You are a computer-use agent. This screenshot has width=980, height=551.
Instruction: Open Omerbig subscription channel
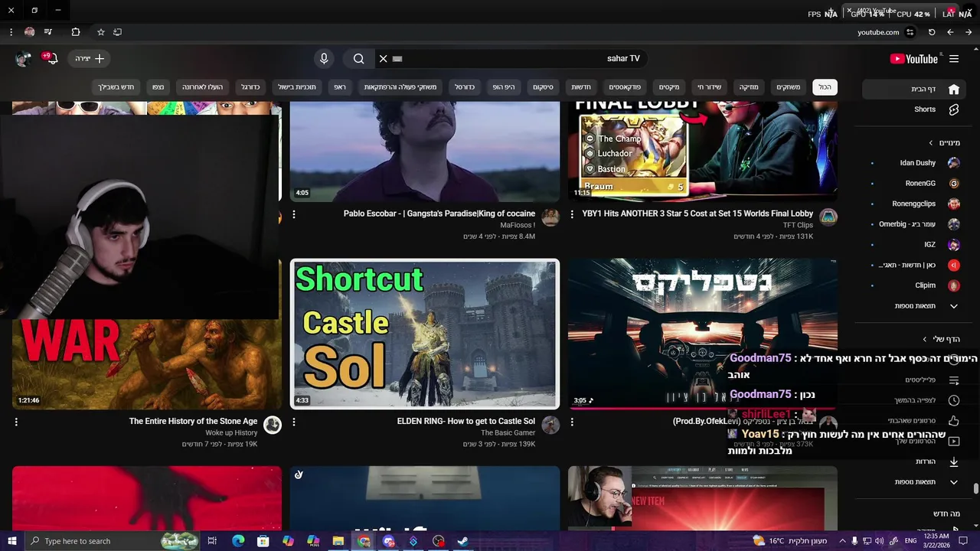click(x=913, y=224)
